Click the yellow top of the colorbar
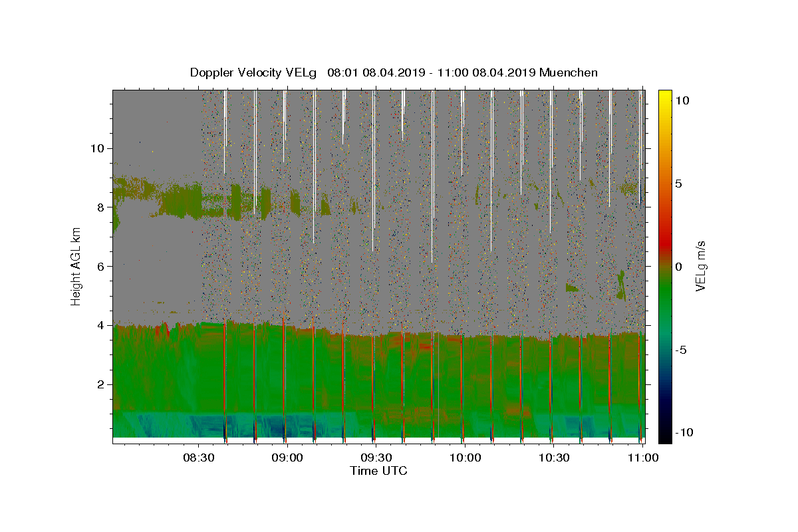This screenshot has height=532, width=798. [664, 96]
